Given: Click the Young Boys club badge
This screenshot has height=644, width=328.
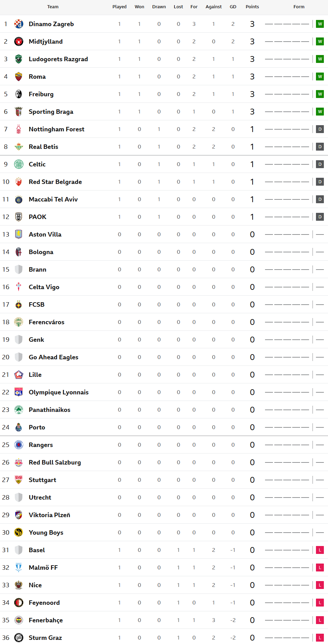Looking at the screenshot, I should point(19,533).
